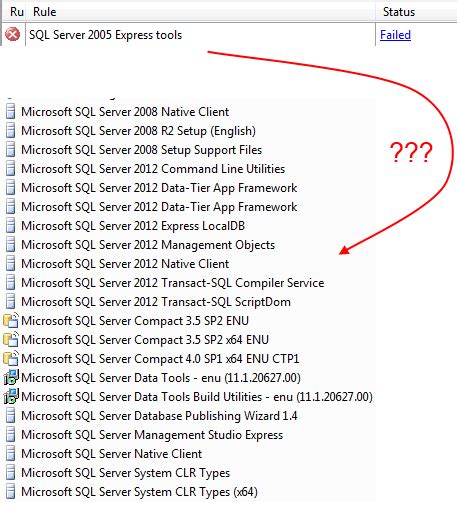Screen dimensions: 457x507
Task: Select SQL Server Database Publishing Wizard 1.4
Action: (159, 416)
